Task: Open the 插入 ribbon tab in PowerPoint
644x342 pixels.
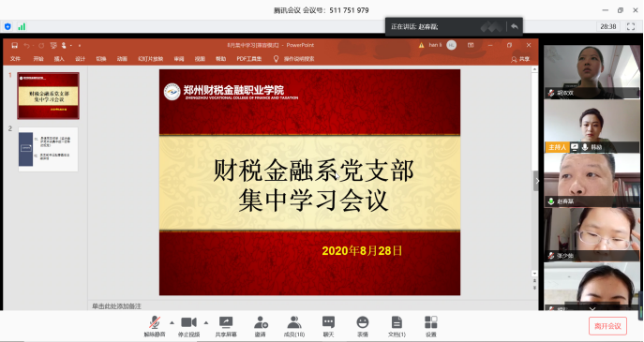Action: pyautogui.click(x=59, y=59)
